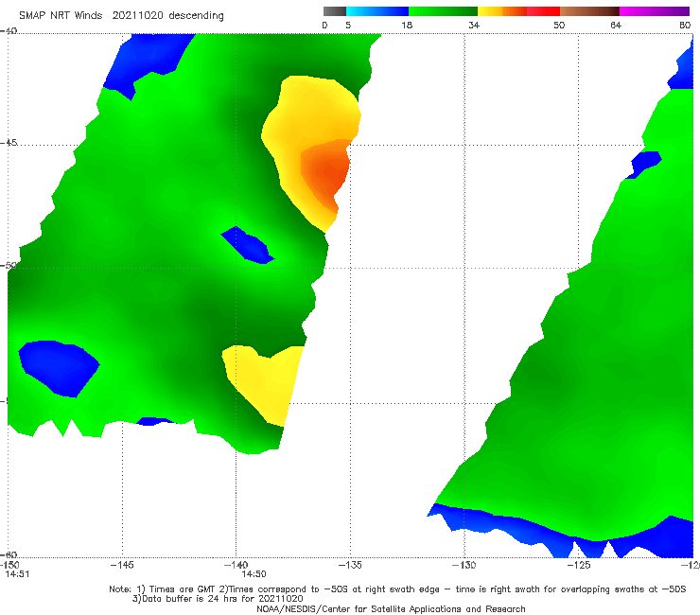Click the small blue patch near -140 longitude

click(x=248, y=246)
